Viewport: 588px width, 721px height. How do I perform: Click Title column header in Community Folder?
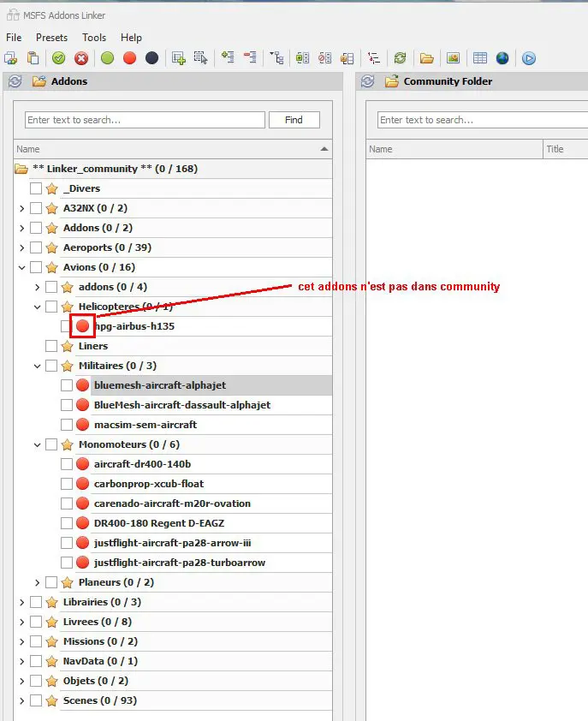pyautogui.click(x=566, y=149)
